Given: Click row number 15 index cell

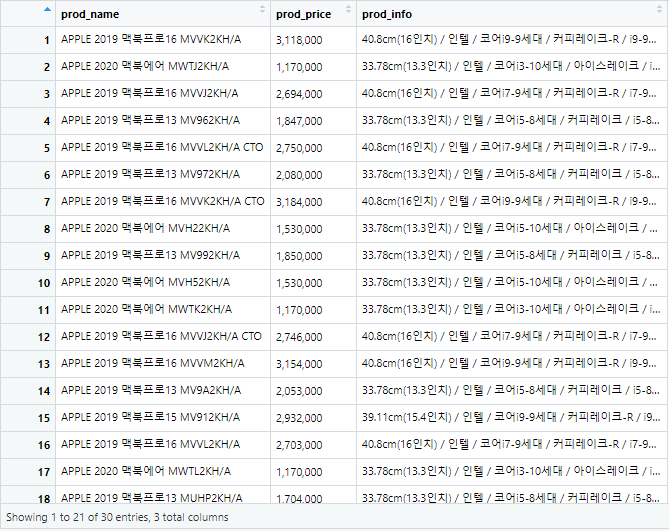Looking at the screenshot, I should [28, 418].
